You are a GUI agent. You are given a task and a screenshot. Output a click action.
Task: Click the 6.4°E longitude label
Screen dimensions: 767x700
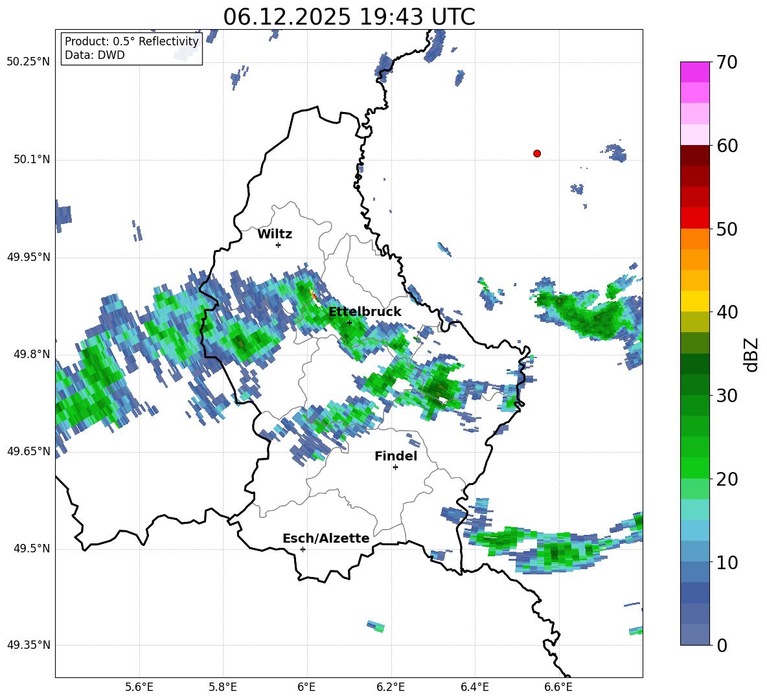[x=474, y=687]
